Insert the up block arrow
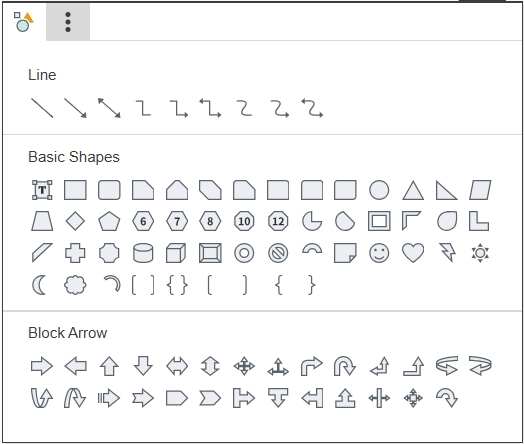This screenshot has height=444, width=524. tap(109, 366)
